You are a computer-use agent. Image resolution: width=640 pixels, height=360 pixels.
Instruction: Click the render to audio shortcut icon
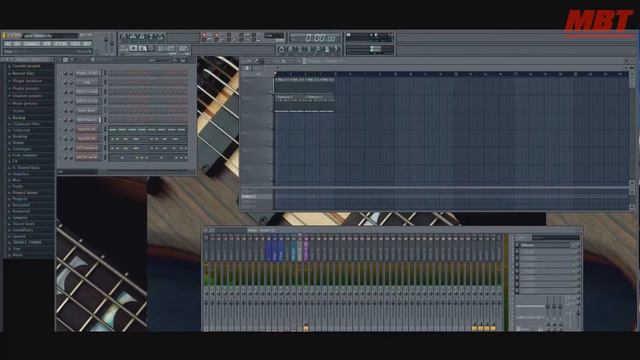click(x=327, y=49)
